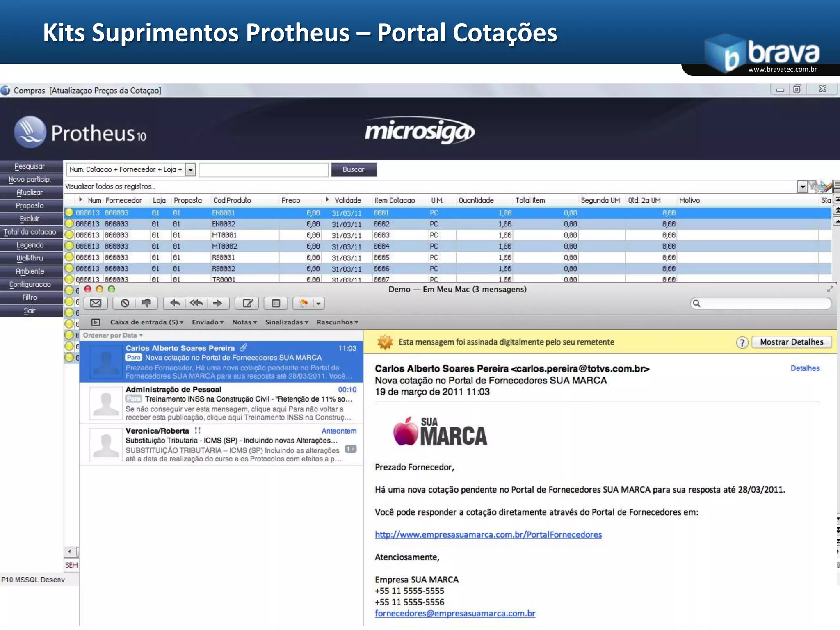Screen dimensions: 840x630
Task: Open the flag color dropdown arrow
Action: click(x=319, y=303)
